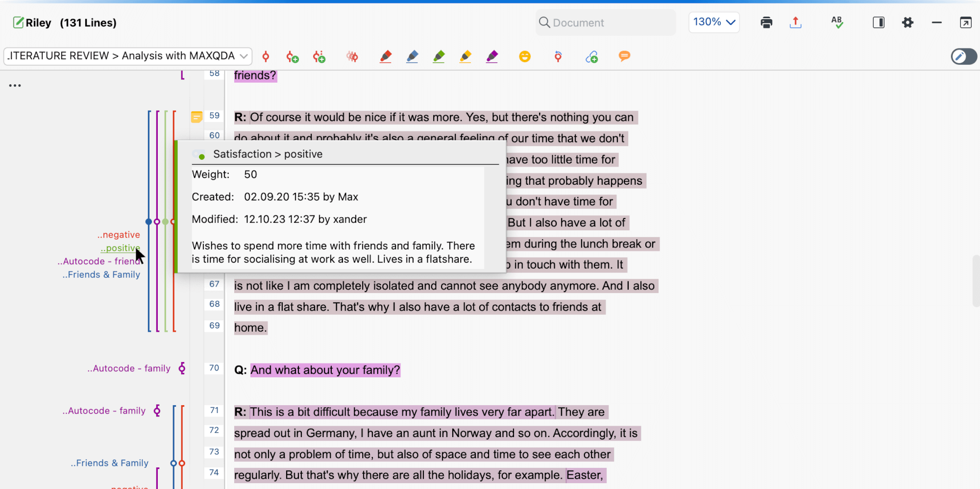The width and height of the screenshot is (980, 489).
Task: Run the AB spell check icon
Action: click(x=837, y=22)
